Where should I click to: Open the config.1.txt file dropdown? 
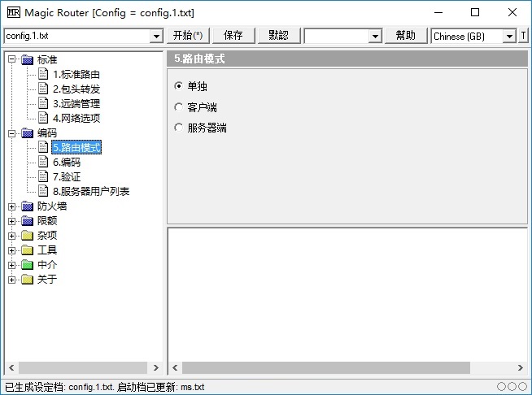156,37
